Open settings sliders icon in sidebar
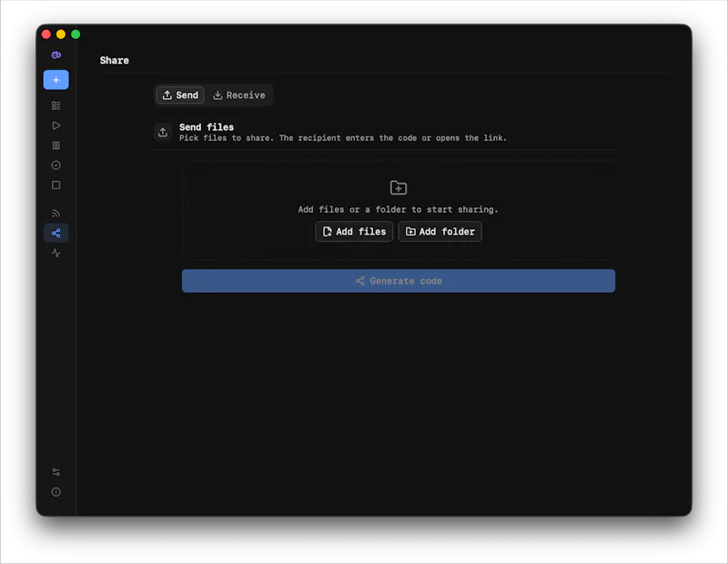Screen dimensions: 728x564 click(56, 472)
